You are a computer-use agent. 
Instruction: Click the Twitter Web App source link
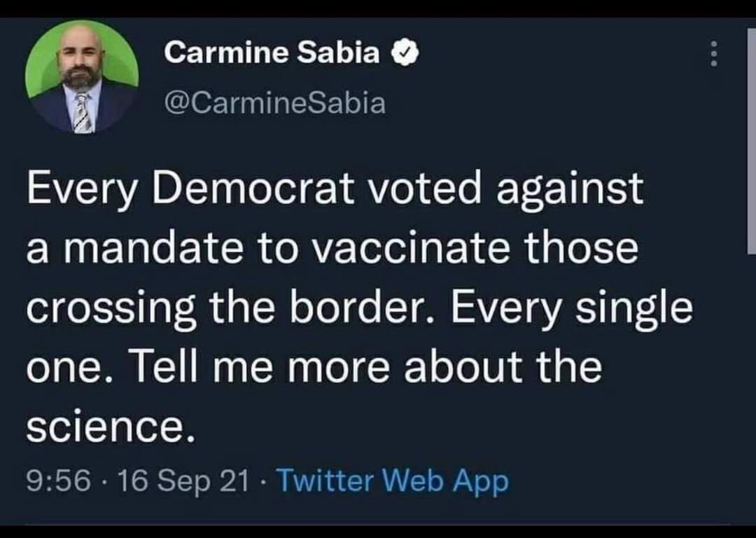pos(393,481)
